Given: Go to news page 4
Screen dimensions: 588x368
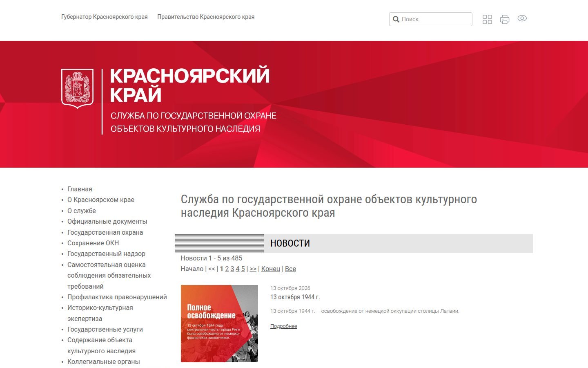Looking at the screenshot, I should (238, 269).
